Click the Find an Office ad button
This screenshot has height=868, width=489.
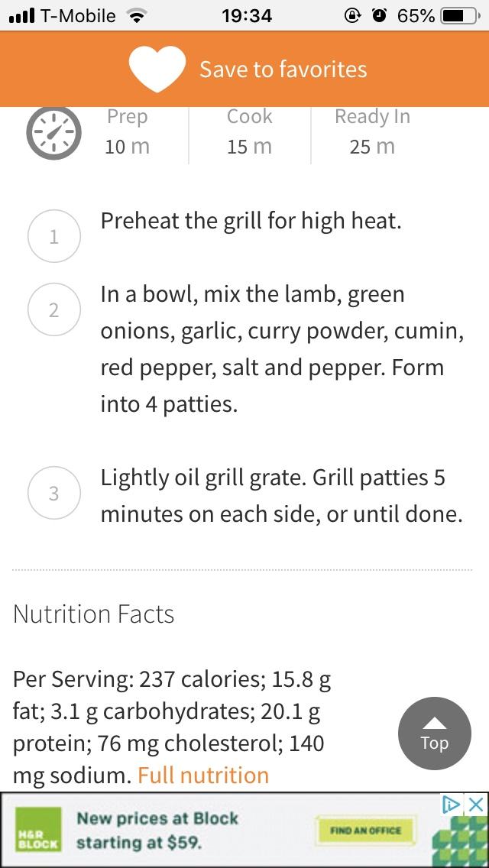click(x=367, y=830)
